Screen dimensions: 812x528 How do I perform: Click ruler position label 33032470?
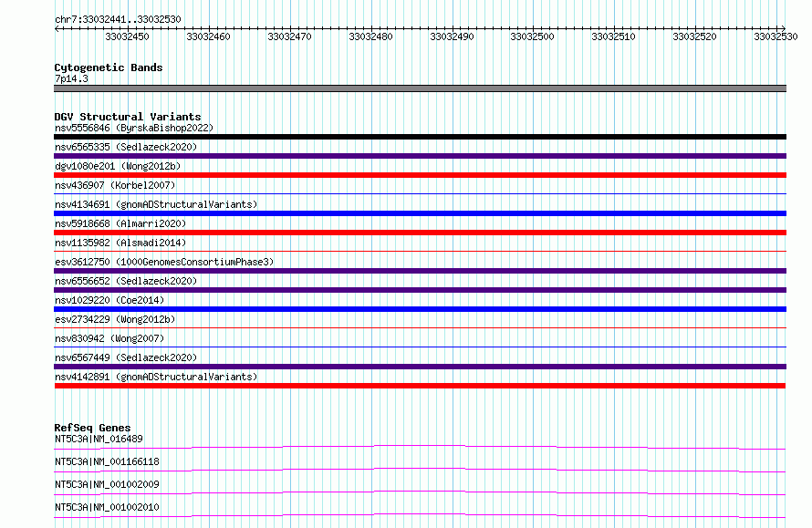[289, 36]
